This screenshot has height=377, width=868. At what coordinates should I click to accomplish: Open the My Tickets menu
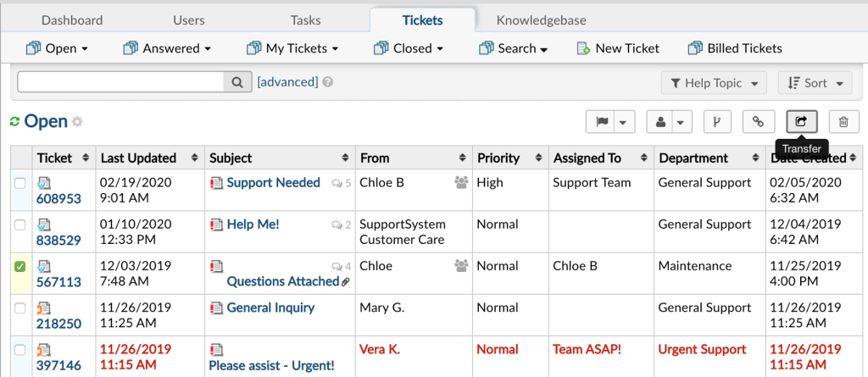292,48
